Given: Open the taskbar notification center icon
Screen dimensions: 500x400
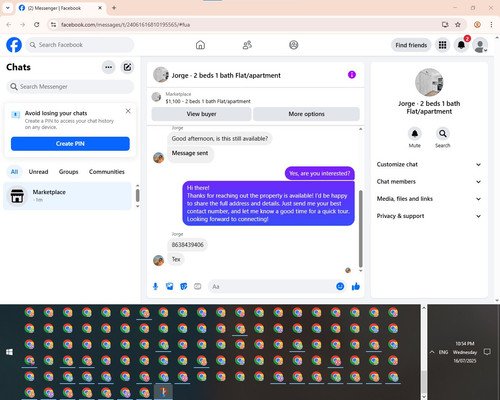Looking at the screenshot, I should [487, 352].
